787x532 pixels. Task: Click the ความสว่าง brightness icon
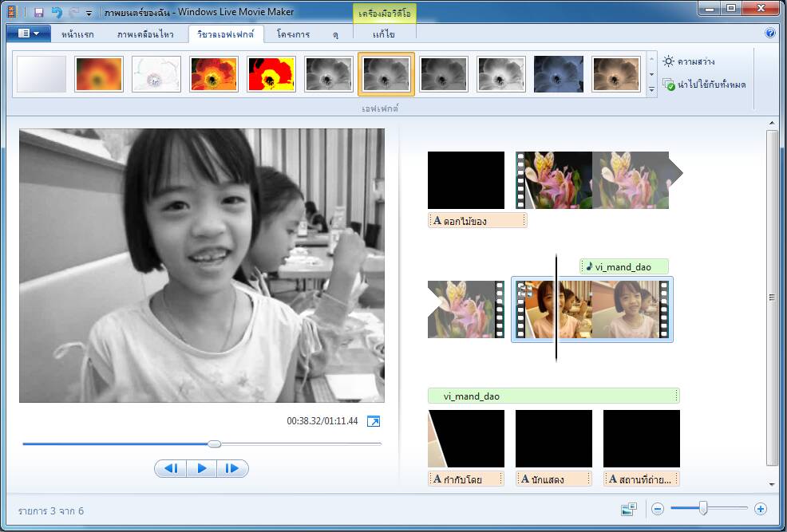coord(669,61)
